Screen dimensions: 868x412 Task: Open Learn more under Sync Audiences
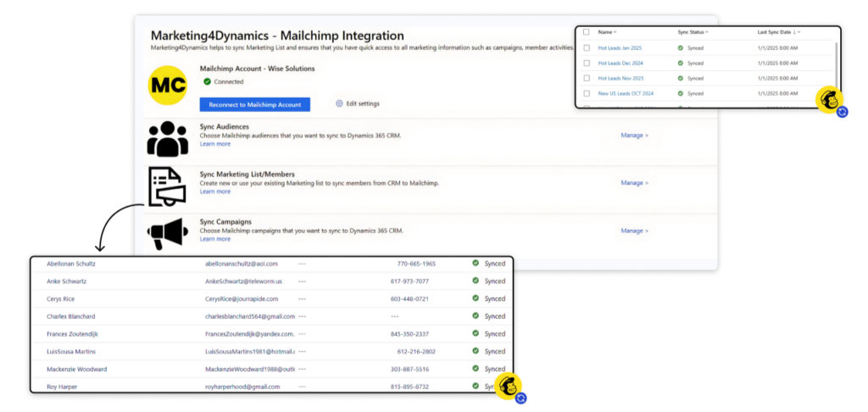tap(214, 144)
